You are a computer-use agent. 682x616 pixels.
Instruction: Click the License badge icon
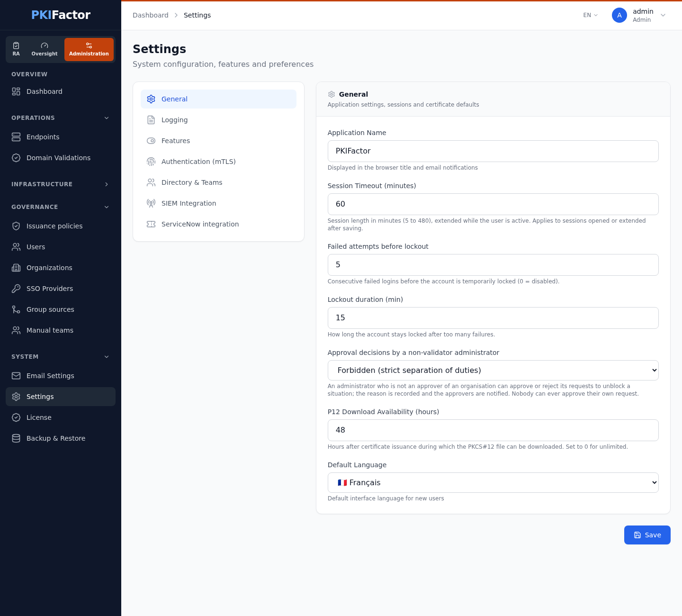pos(16,417)
